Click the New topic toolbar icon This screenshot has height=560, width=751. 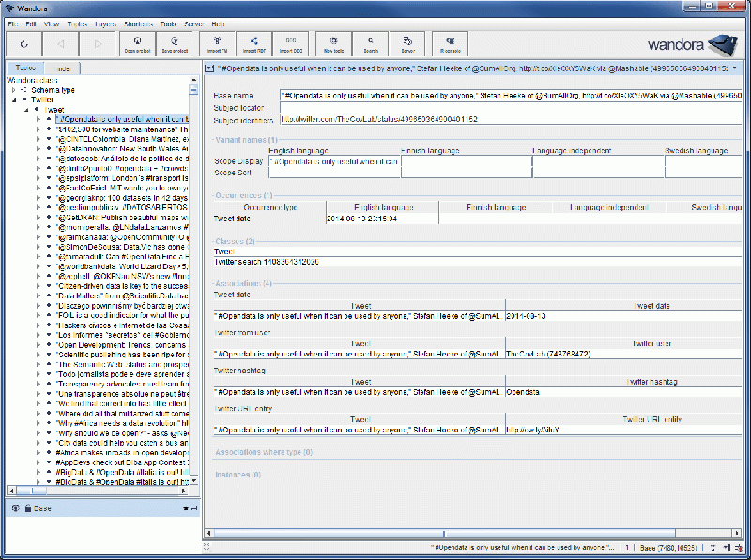pyautogui.click(x=333, y=44)
